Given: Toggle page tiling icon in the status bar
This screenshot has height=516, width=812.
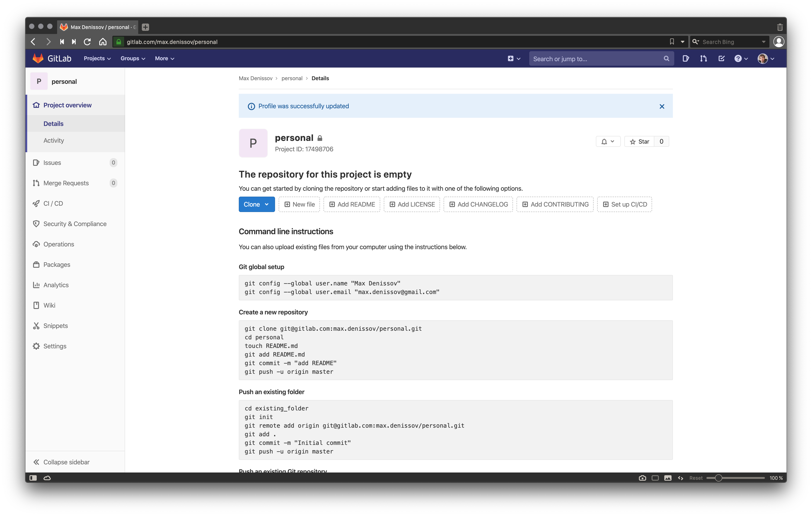Looking at the screenshot, I should tap(655, 478).
